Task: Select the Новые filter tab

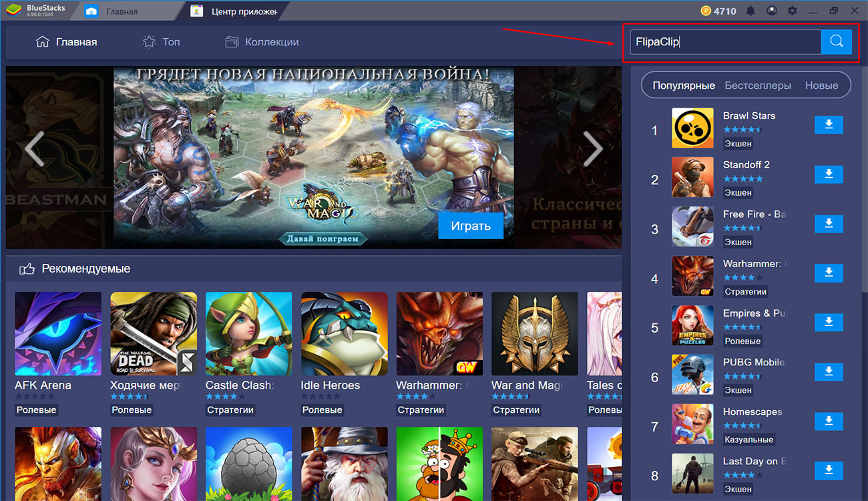Action: 821,86
